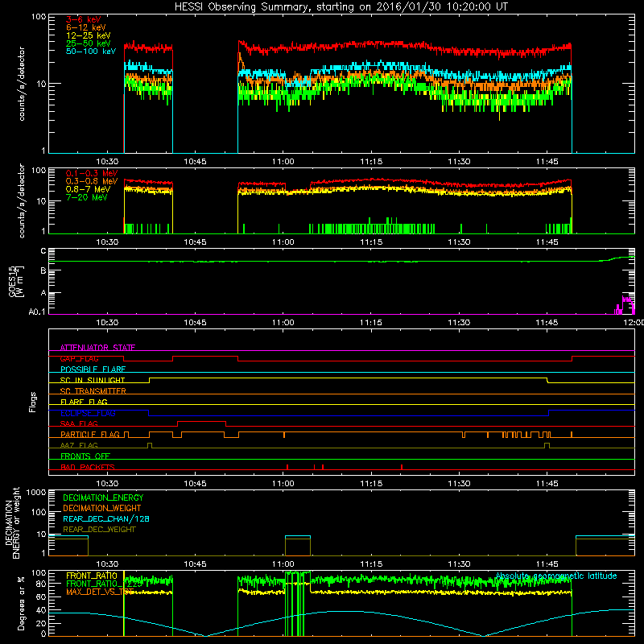644x644 pixels.
Task: Select the ECLIPSE_FLAG label
Action: tap(88, 413)
